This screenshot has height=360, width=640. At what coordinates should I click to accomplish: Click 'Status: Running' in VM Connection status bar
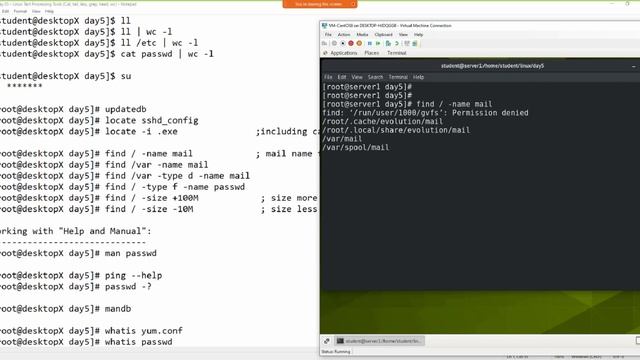tap(336, 351)
